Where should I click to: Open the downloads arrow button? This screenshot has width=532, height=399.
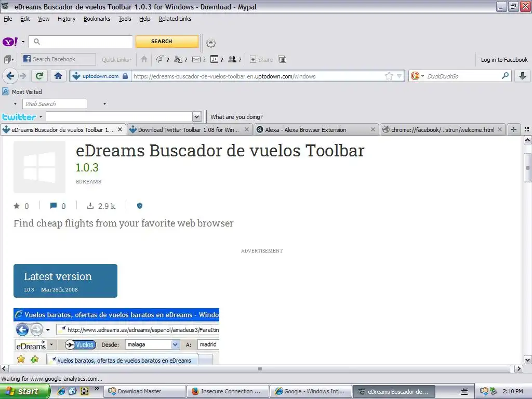click(x=523, y=76)
